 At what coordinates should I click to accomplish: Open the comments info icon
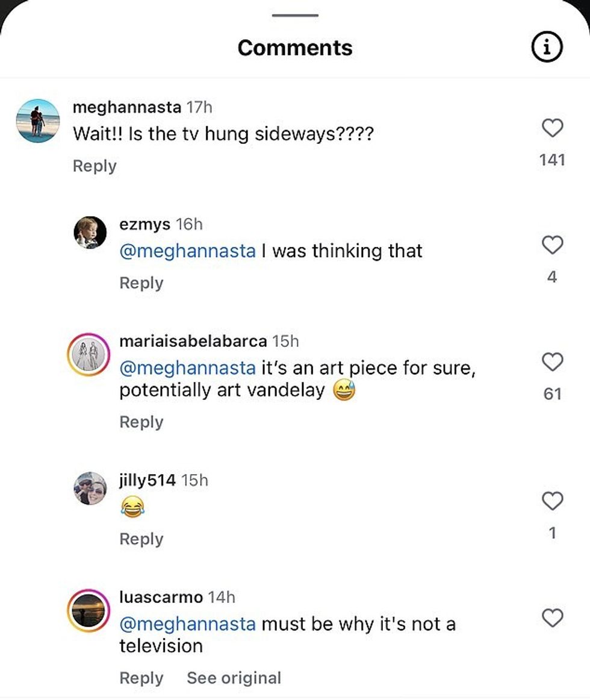[x=547, y=48]
